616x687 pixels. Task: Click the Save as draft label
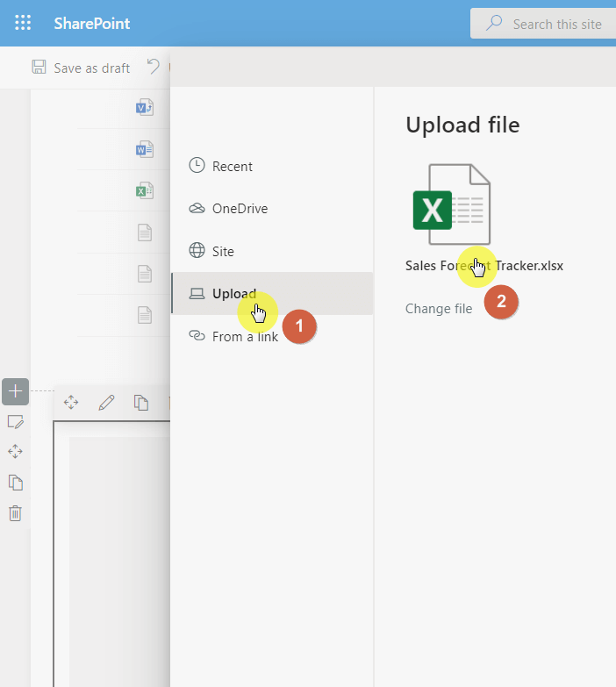point(92,68)
